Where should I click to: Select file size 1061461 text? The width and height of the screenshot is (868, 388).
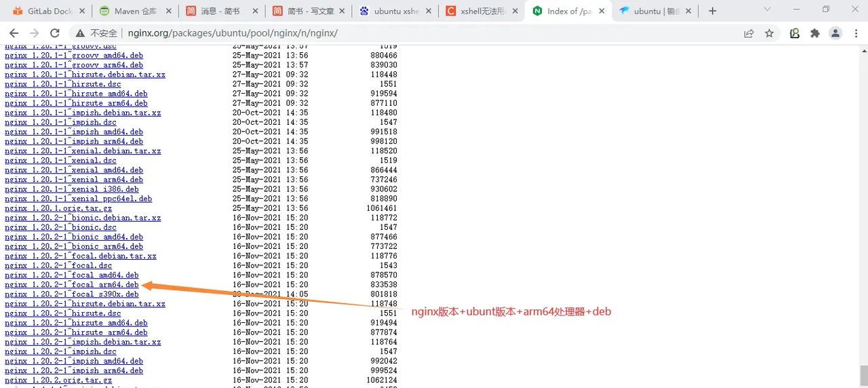tap(382, 208)
